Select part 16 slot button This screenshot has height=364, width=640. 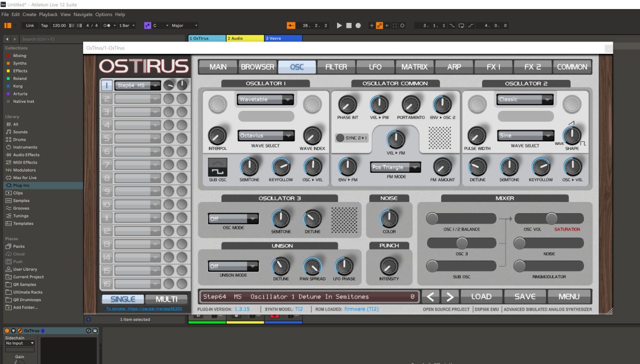pyautogui.click(x=106, y=284)
